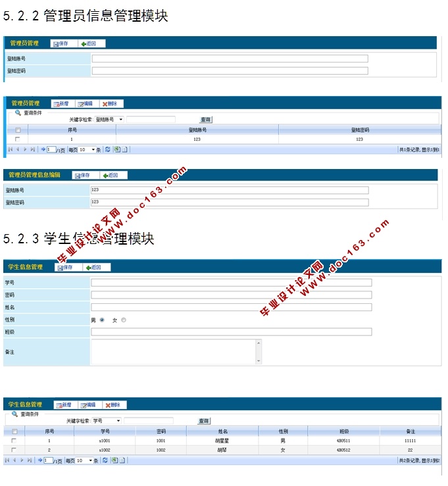The height and width of the screenshot is (486, 448).
Task: Click 编辑 in the 学生信息管理 list toolbar
Action: pyautogui.click(x=90, y=405)
